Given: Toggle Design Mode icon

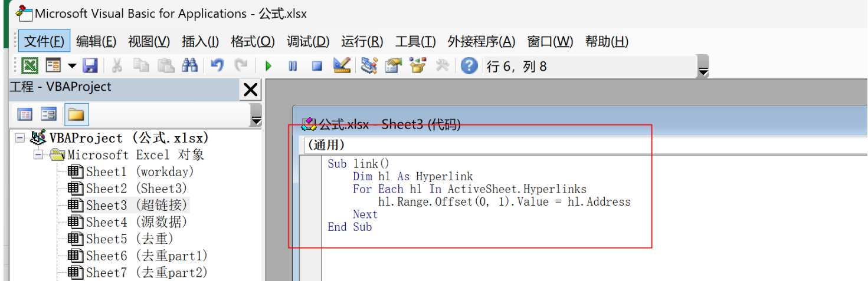Looking at the screenshot, I should click(x=342, y=65).
